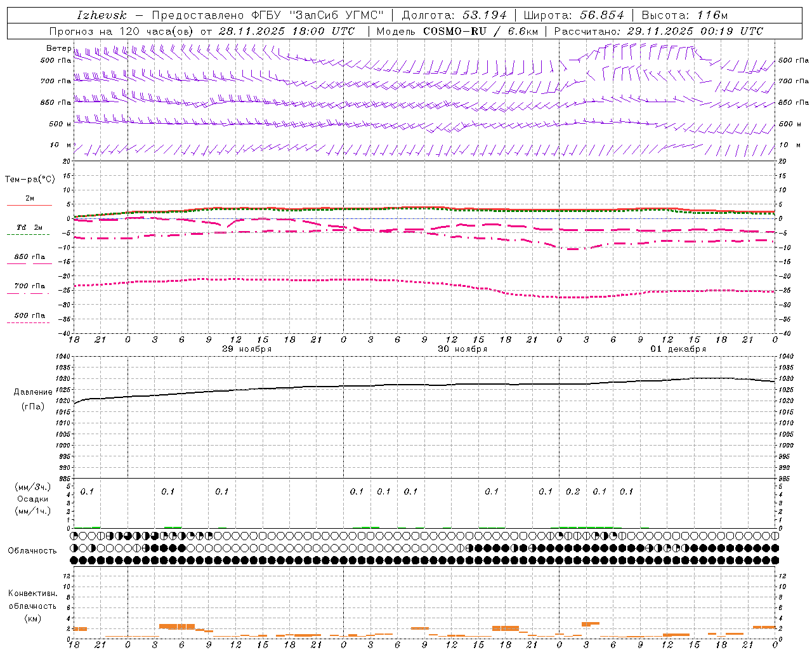Click the 850 гПа temperature legend entry

29,257
